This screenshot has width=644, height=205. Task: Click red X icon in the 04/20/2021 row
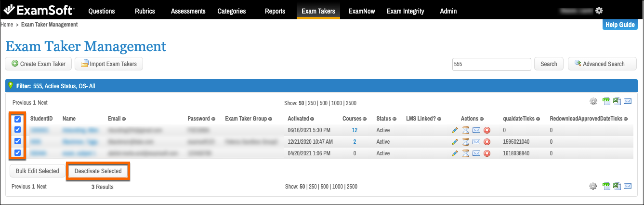[487, 153]
